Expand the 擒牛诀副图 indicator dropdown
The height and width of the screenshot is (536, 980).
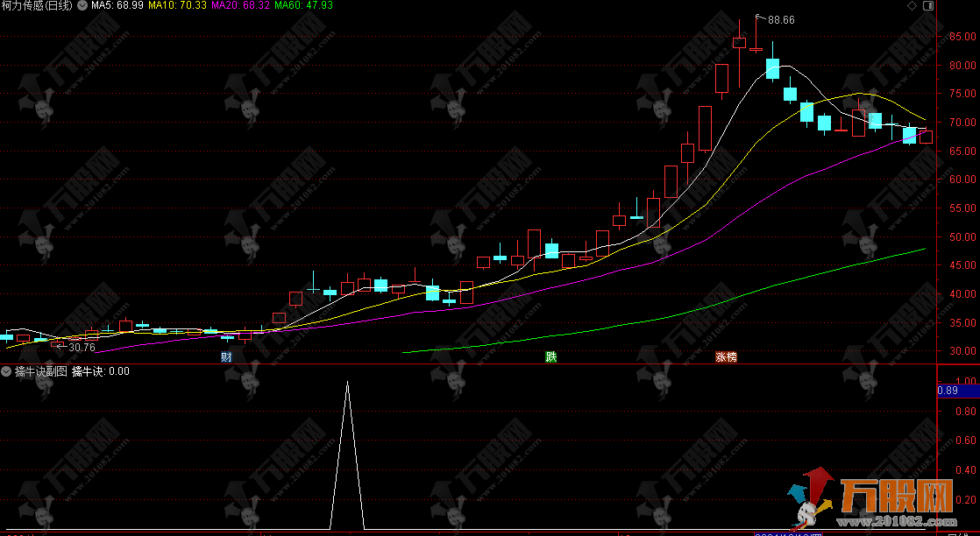coord(6,371)
